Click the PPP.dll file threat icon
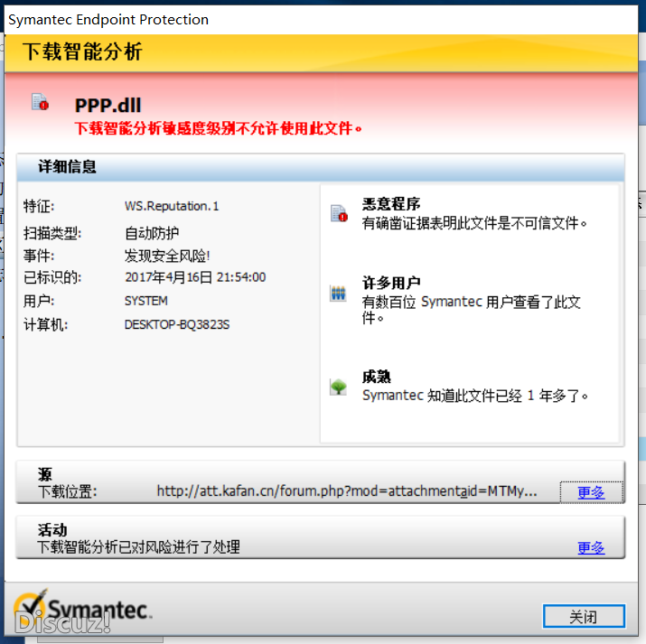646x644 pixels. (40, 102)
